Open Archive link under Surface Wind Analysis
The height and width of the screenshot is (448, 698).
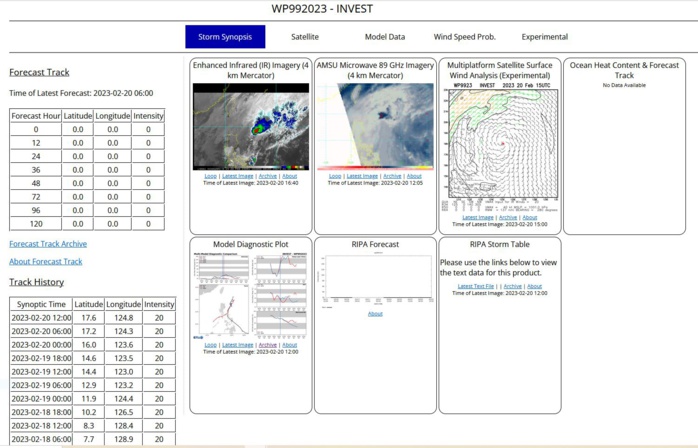pyautogui.click(x=508, y=217)
